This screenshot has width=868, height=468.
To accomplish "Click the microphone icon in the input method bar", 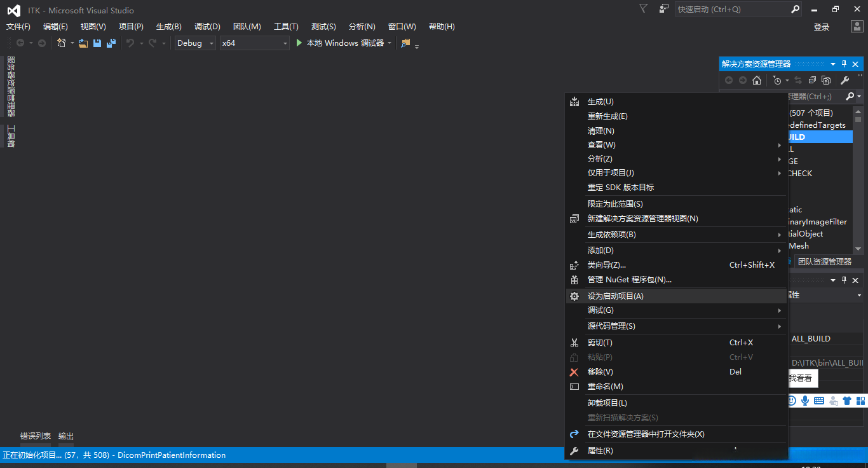I will coord(805,401).
